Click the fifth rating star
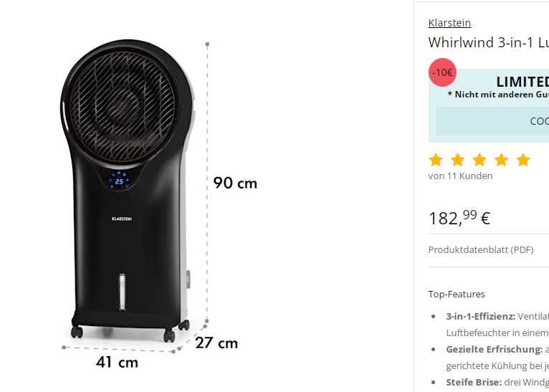549x392 pixels. (523, 160)
